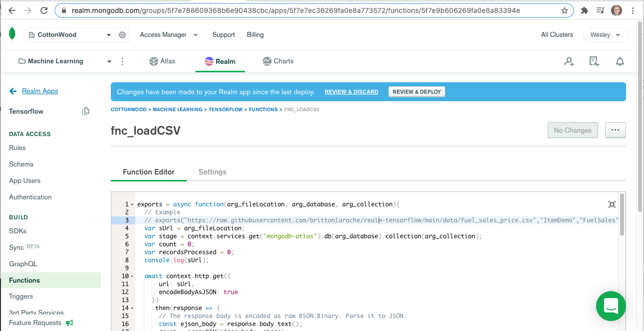Click the All Clusters link

[557, 35]
